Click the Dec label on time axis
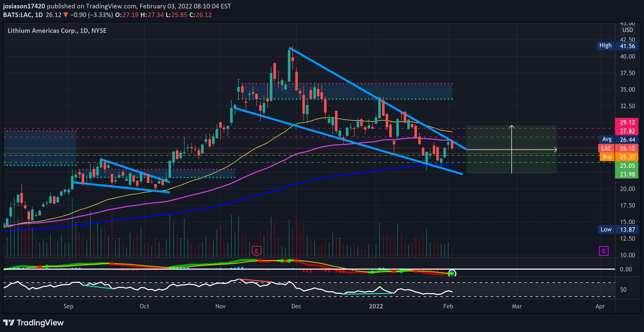Image resolution: width=644 pixels, height=332 pixels. [x=296, y=306]
